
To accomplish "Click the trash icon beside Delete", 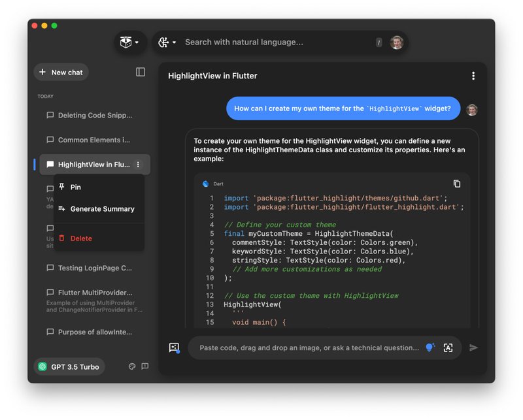I will pos(61,238).
